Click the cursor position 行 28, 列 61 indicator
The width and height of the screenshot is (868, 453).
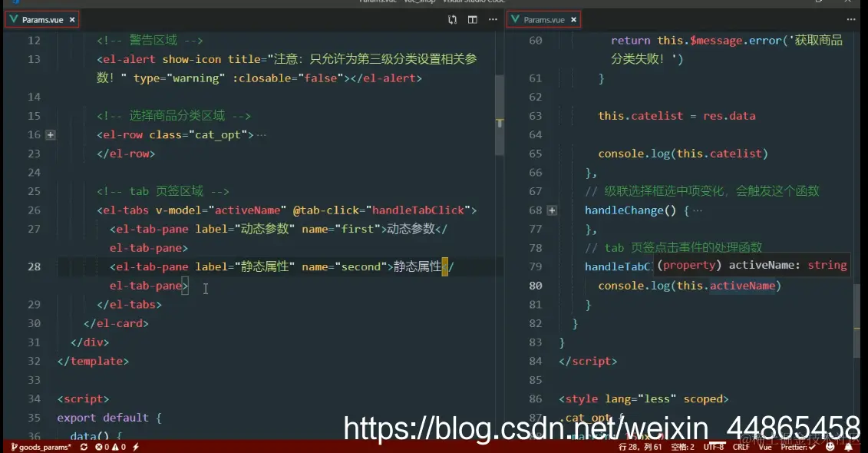[x=640, y=447]
